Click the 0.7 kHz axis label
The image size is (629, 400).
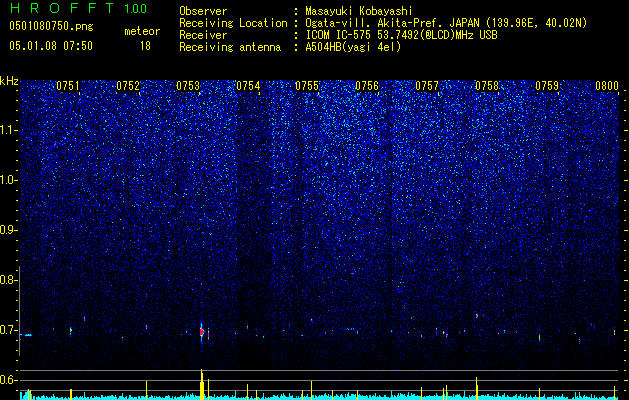click(x=7, y=330)
